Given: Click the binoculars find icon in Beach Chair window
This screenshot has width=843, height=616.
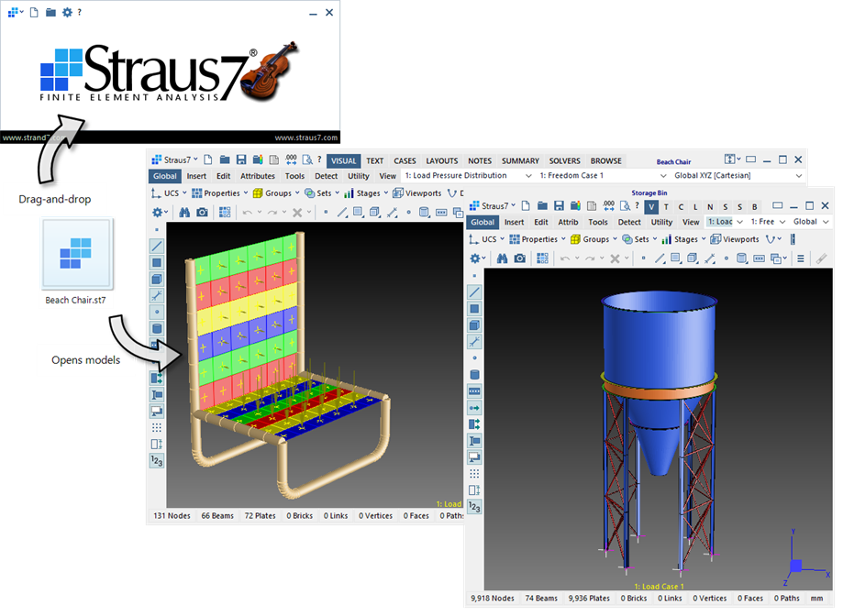Looking at the screenshot, I should click(184, 213).
